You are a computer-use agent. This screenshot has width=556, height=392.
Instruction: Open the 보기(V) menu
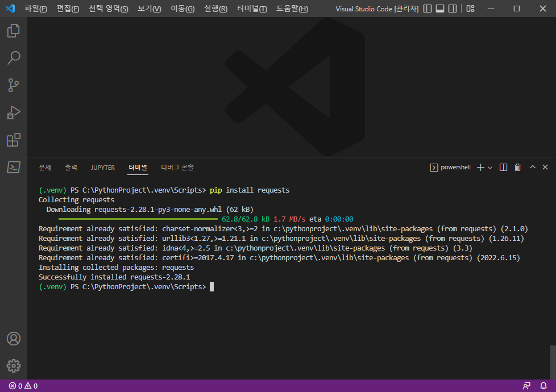[x=150, y=9]
